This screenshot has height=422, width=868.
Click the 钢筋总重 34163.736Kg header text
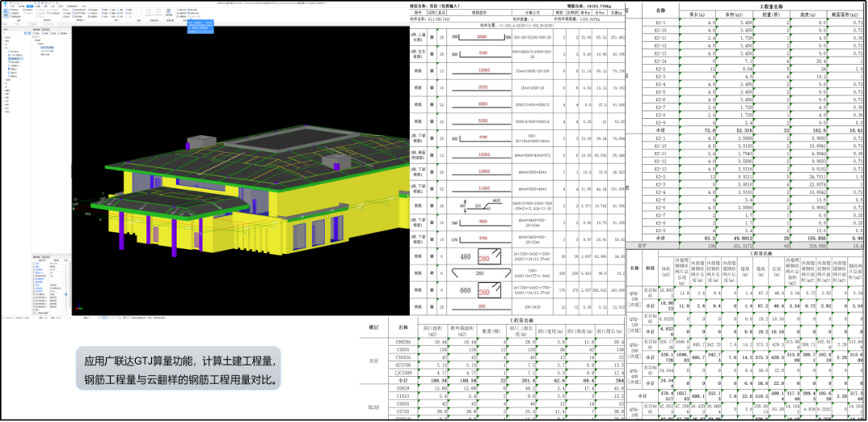click(590, 5)
